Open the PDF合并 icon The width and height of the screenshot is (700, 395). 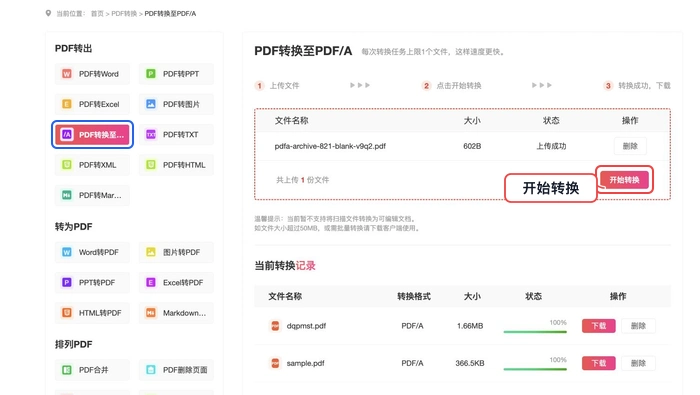click(67, 370)
